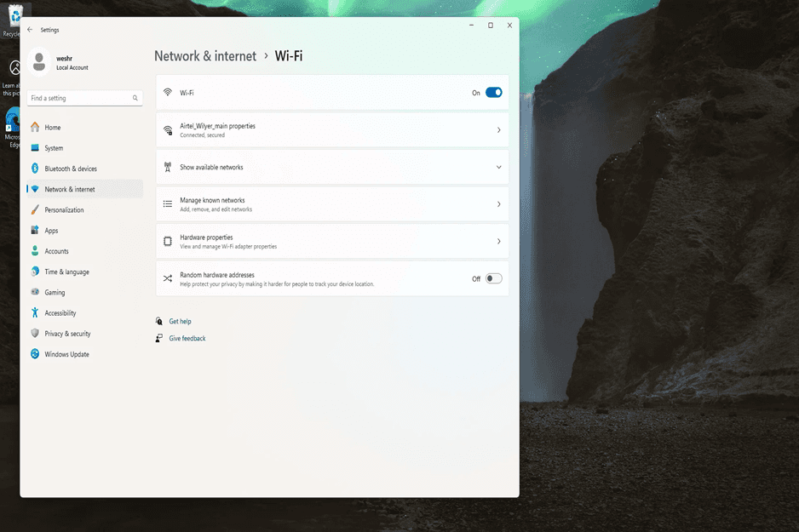
Task: Click the chip icon beside Hardware properties
Action: point(168,241)
